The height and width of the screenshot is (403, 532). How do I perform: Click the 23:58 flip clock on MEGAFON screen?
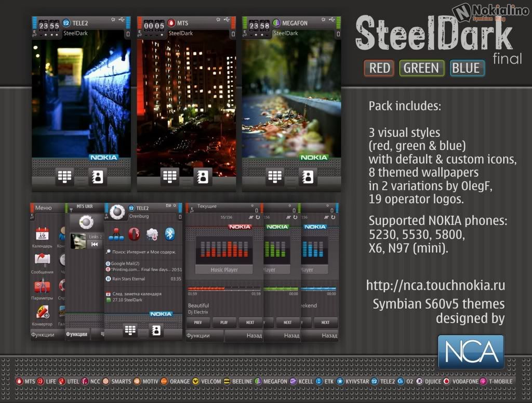[x=259, y=26]
